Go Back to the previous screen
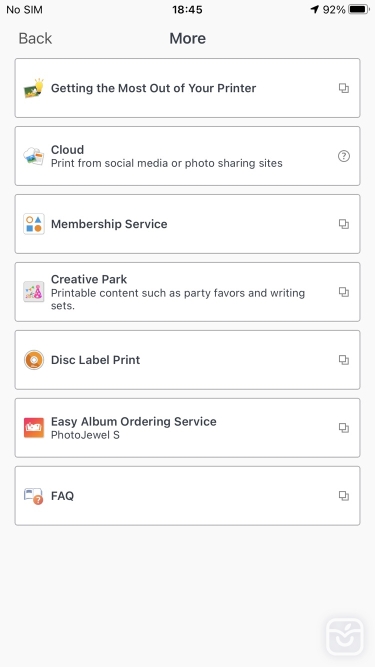 pyautogui.click(x=35, y=38)
